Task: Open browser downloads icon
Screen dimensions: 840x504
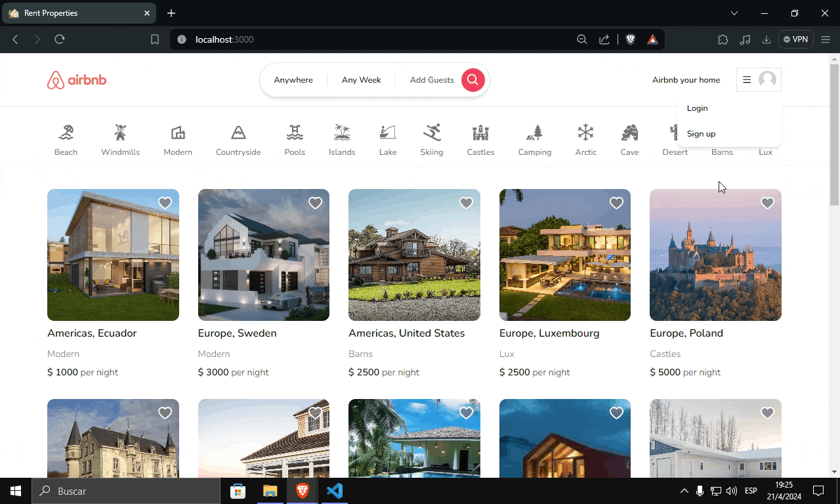Action: point(766,39)
